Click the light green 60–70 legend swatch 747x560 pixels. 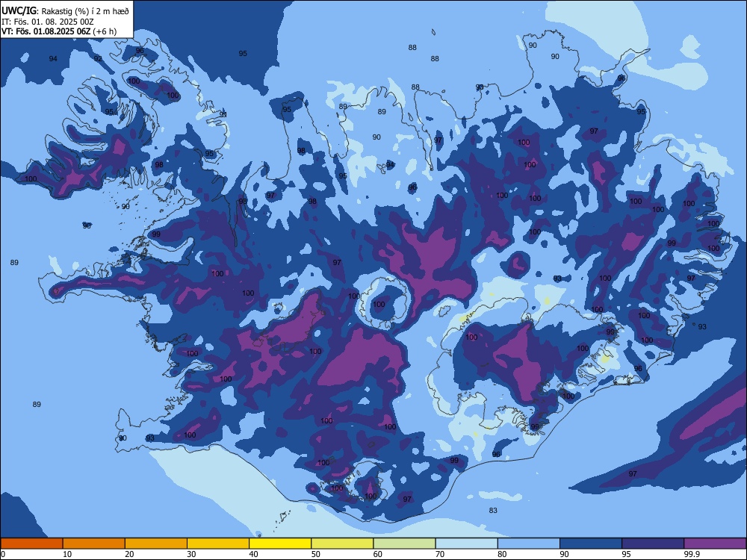(404, 544)
